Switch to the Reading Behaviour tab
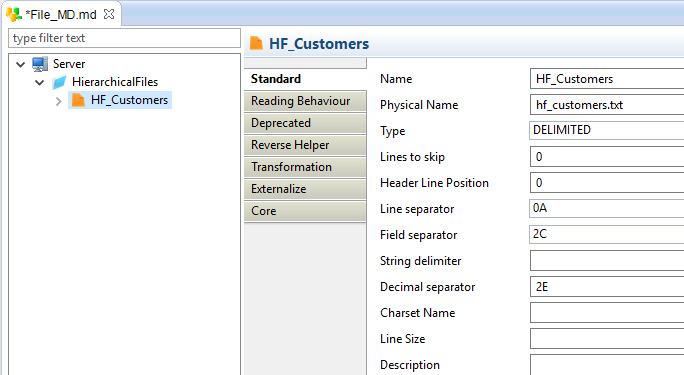The height and width of the screenshot is (375, 684). pyautogui.click(x=305, y=101)
